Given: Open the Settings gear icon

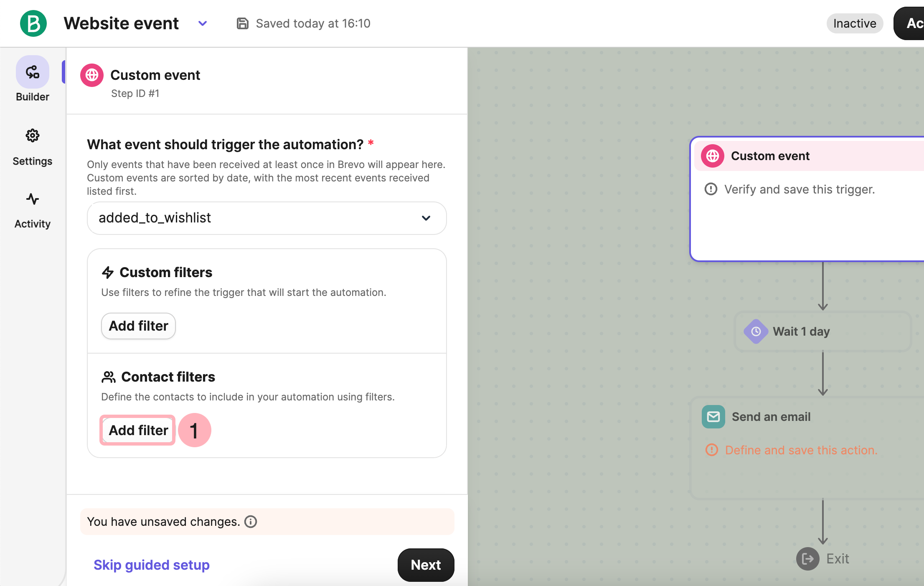Looking at the screenshot, I should point(33,135).
